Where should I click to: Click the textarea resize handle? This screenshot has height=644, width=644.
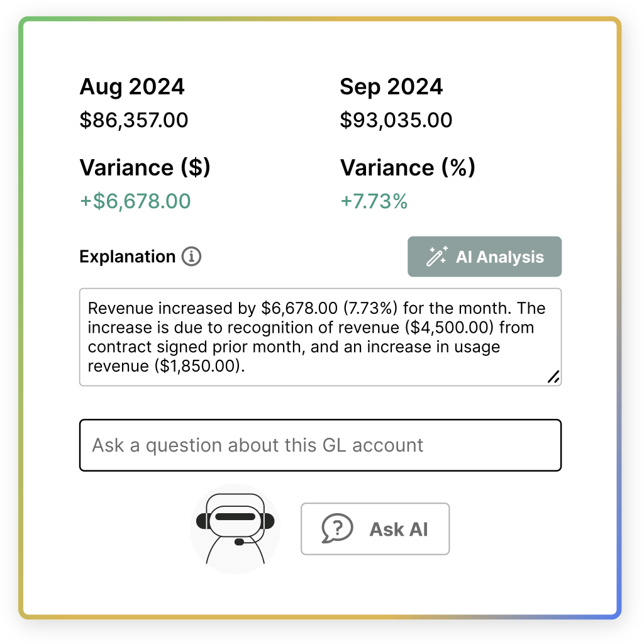[553, 377]
